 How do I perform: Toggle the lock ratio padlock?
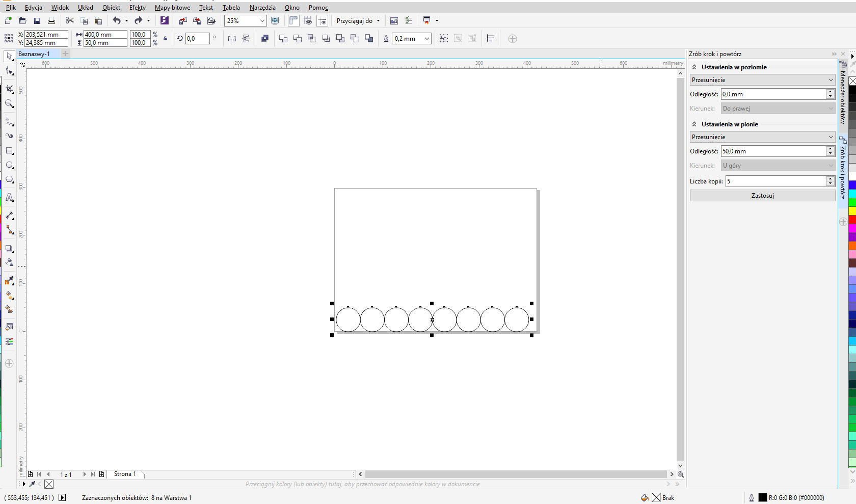click(x=165, y=39)
